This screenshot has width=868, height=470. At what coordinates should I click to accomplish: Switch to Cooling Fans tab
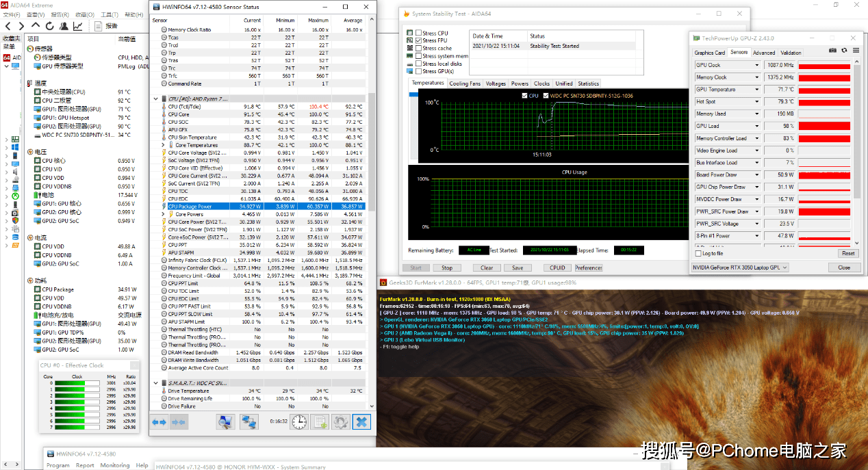point(465,83)
